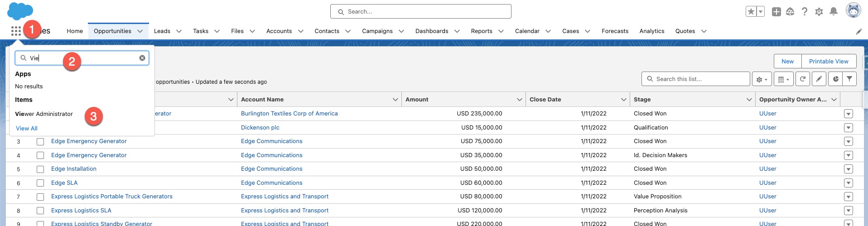Open the display as table menu
The height and width of the screenshot is (226, 868).
point(784,79)
